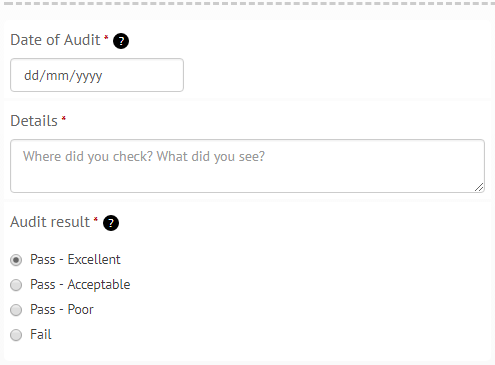Viewport: 495px width, 365px height.
Task: Click the 'Audit result' field label
Action: pyautogui.click(x=50, y=222)
